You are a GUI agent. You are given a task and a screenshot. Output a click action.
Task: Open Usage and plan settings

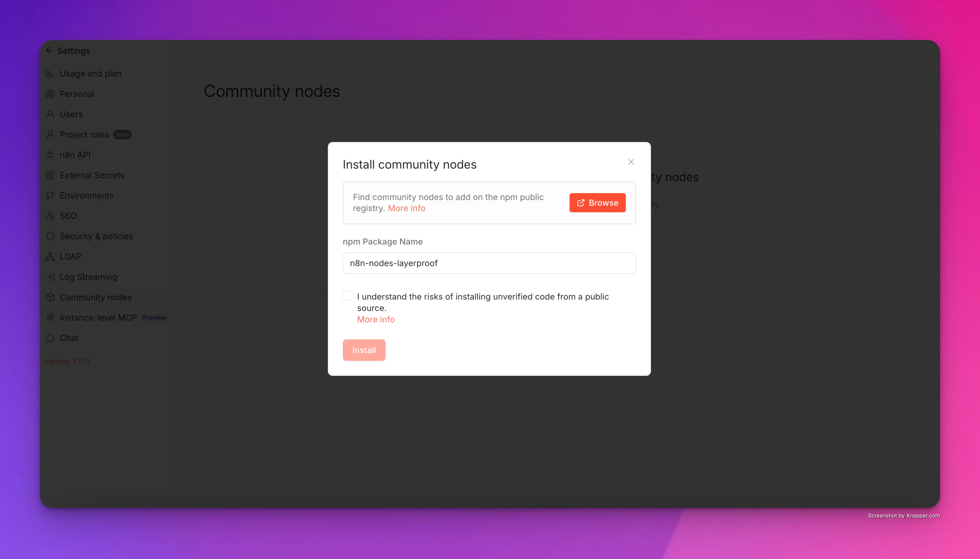[x=90, y=73]
